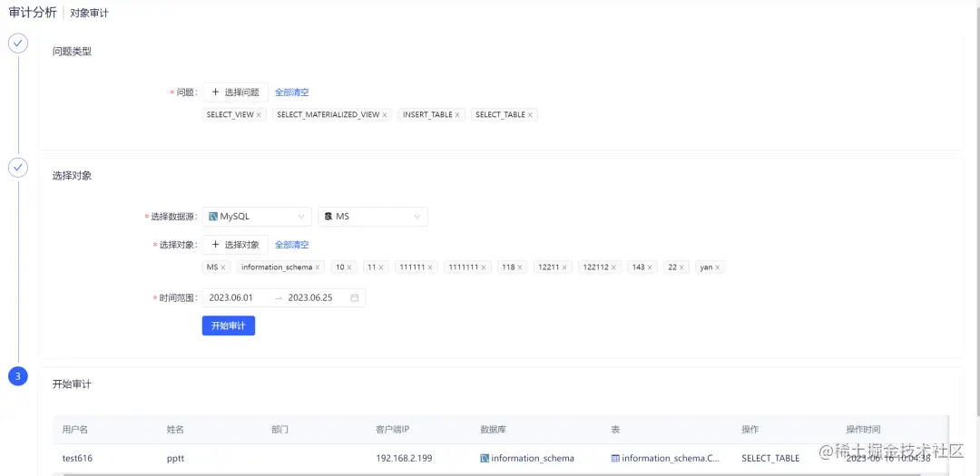Click 全部清空 link beside 选择对象 button

[292, 245]
